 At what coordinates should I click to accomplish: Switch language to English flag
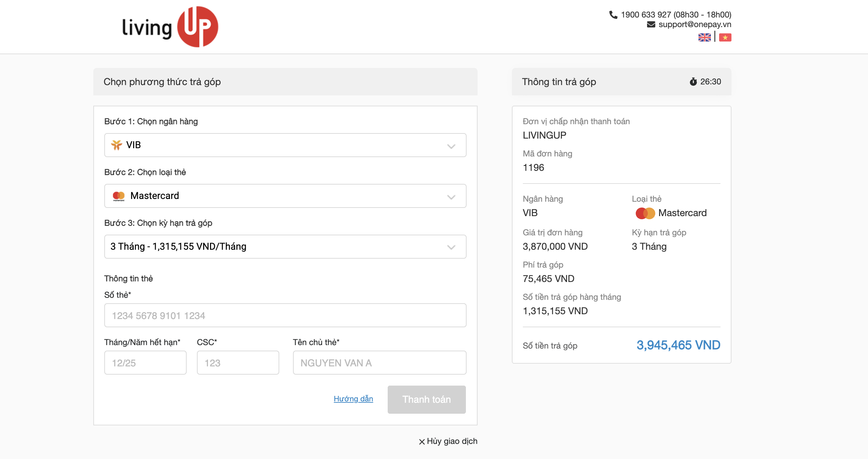click(704, 37)
